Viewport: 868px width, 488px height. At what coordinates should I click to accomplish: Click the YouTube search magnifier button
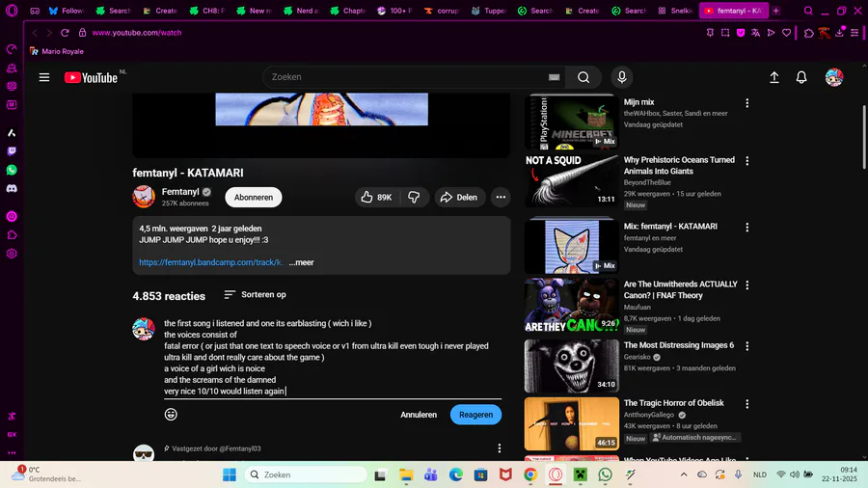point(583,77)
